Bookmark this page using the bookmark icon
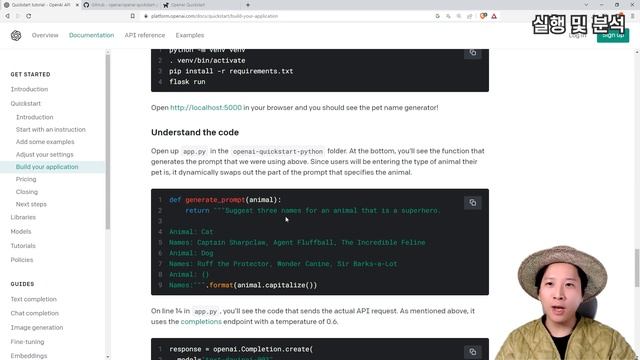The width and height of the screenshot is (640, 360). [x=133, y=16]
